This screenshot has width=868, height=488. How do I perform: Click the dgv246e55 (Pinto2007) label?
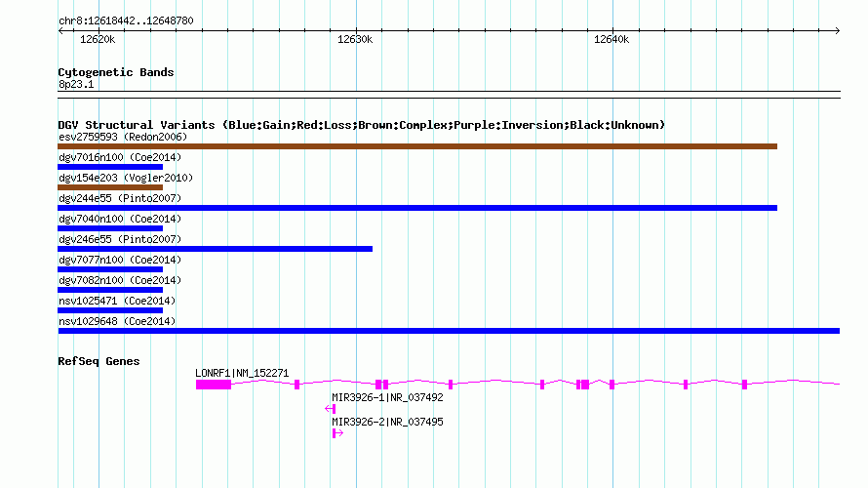pos(120,239)
